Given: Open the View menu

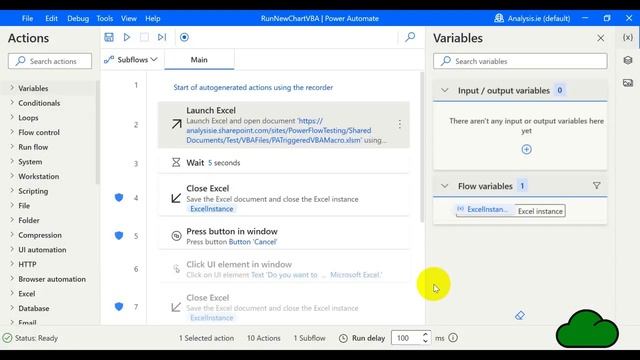Looking at the screenshot, I should coord(129,18).
